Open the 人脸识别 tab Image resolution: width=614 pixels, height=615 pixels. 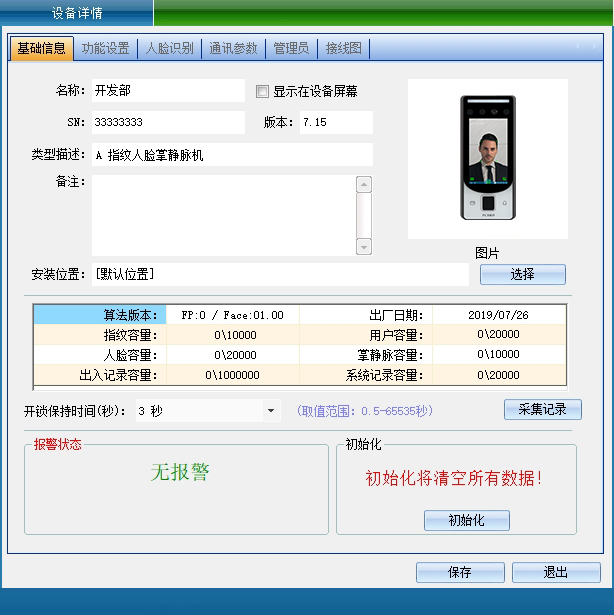(169, 48)
